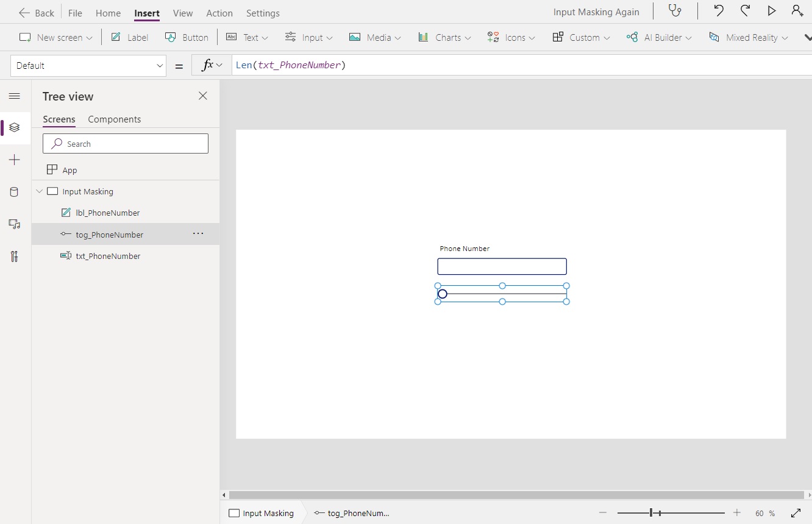Open the Insert plus icon in sidebar
Screen dimensions: 812x524
(15, 160)
